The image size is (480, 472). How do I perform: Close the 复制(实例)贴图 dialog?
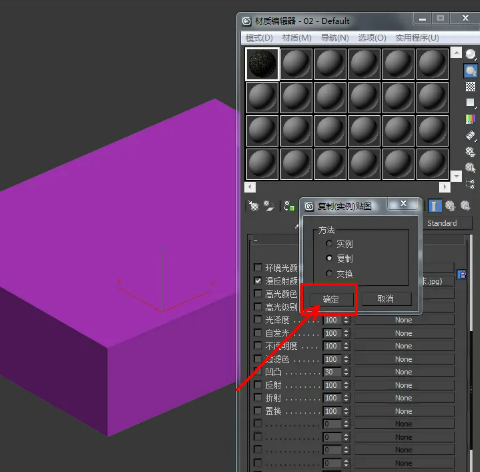pos(403,204)
